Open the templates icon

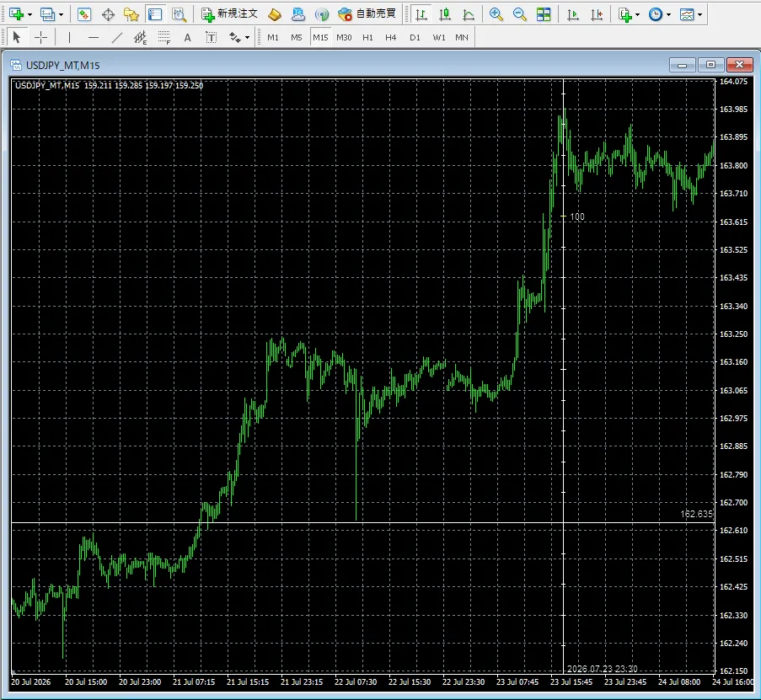click(687, 14)
